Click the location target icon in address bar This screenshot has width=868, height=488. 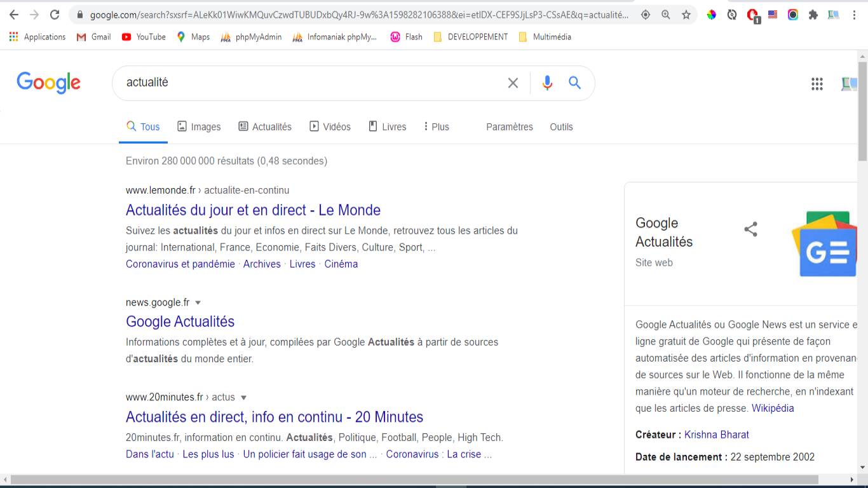click(646, 15)
